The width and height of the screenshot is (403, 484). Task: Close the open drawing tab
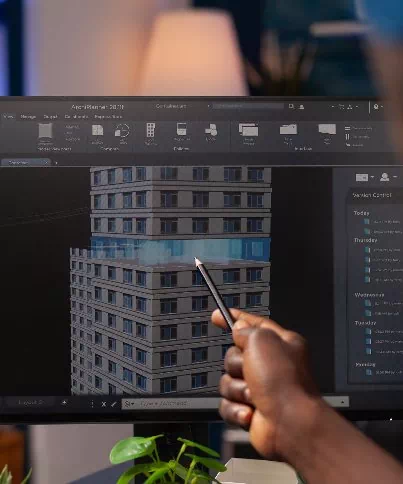pos(46,162)
